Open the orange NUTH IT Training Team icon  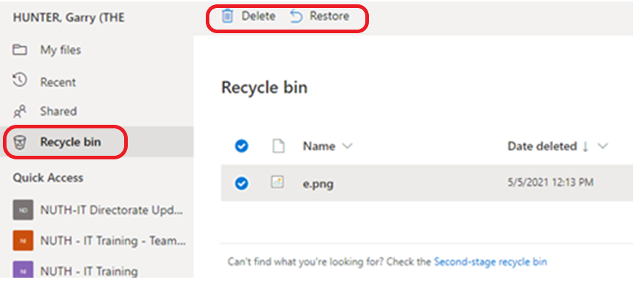[x=23, y=241]
